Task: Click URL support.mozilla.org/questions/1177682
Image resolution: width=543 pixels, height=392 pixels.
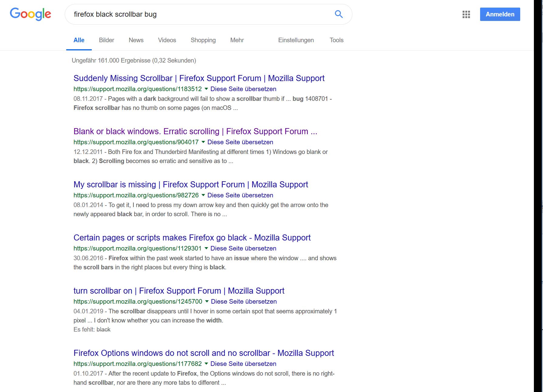Action: point(138,364)
